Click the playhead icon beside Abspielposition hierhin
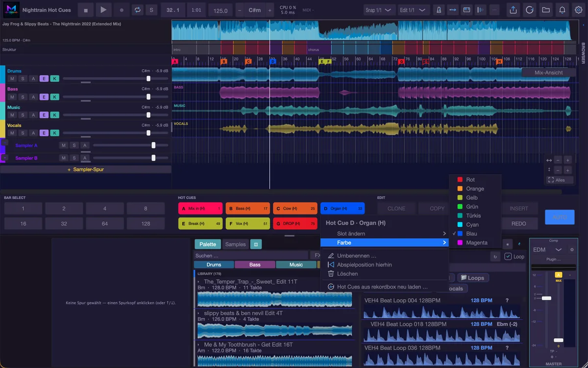588x368 pixels. tap(331, 264)
